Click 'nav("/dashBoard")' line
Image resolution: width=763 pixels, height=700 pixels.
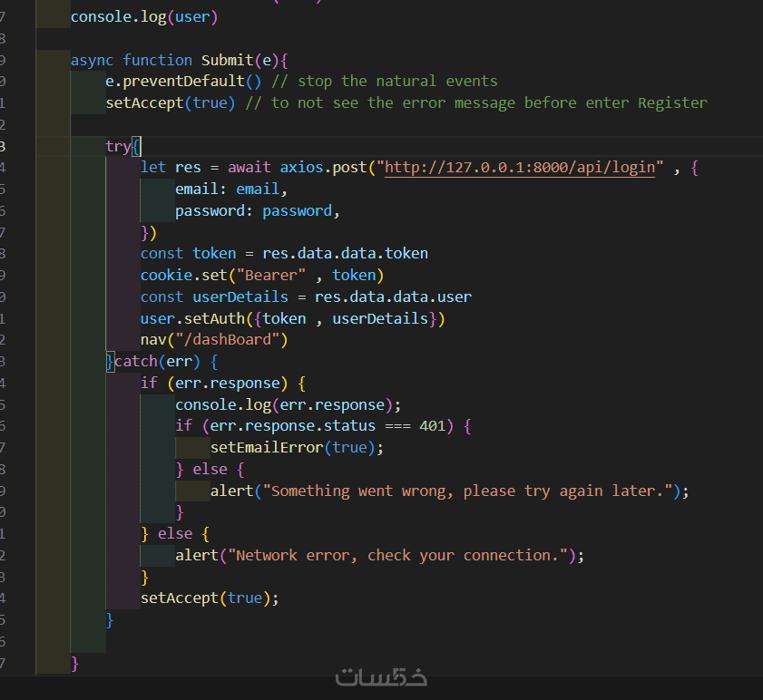[214, 339]
